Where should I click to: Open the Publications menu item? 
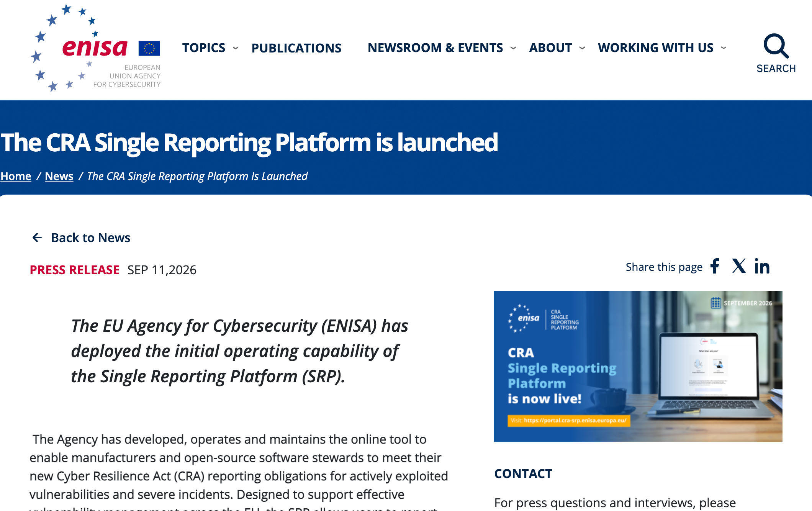(296, 48)
